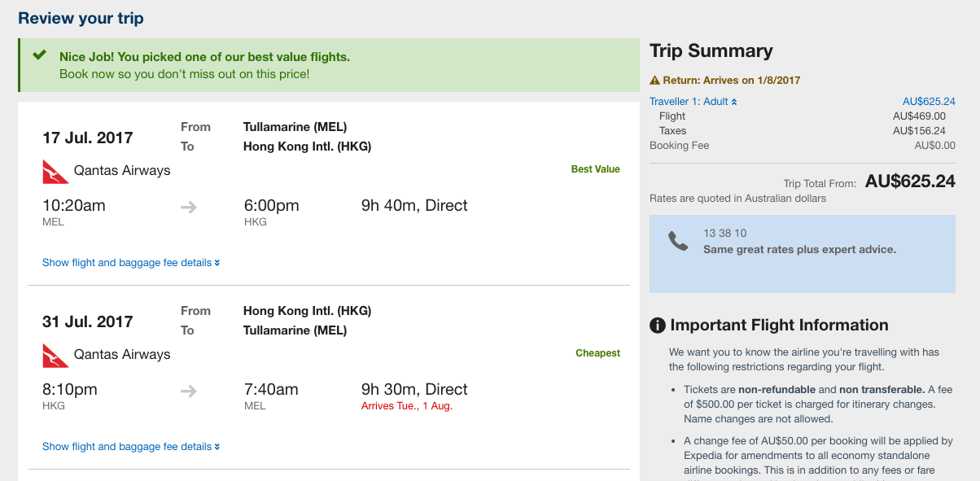
Task: Click the arrow icon between 8:10pm and 7:40am
Action: [x=189, y=391]
